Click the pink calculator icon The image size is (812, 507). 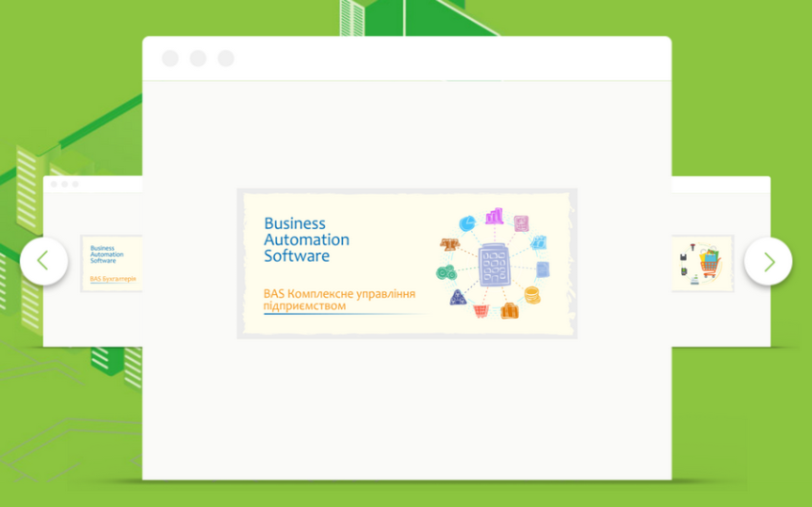(521, 223)
